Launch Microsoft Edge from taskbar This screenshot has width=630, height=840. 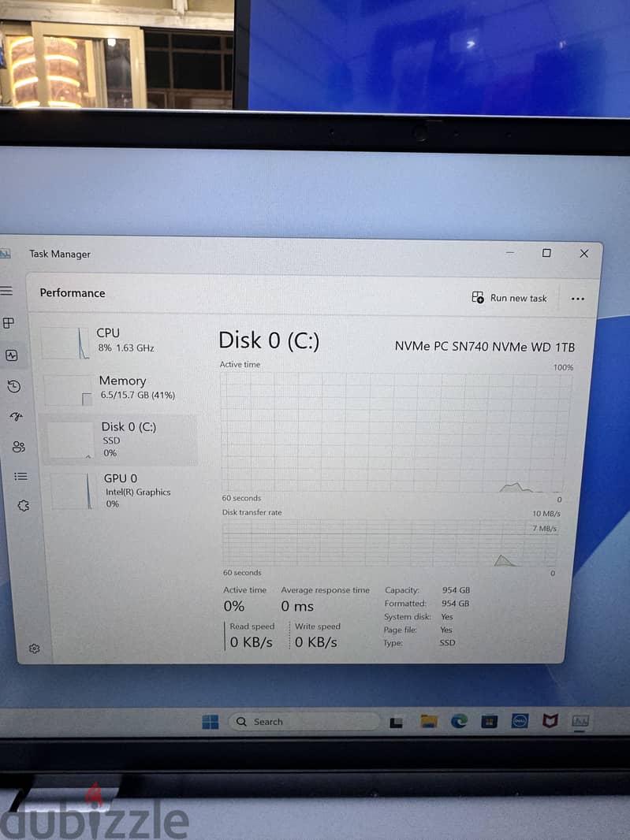coord(459,722)
